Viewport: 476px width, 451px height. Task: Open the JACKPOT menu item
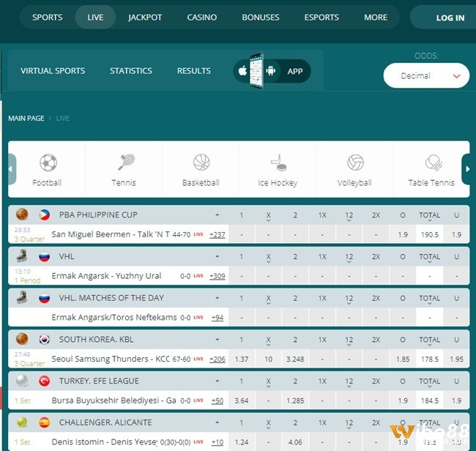[x=145, y=18]
